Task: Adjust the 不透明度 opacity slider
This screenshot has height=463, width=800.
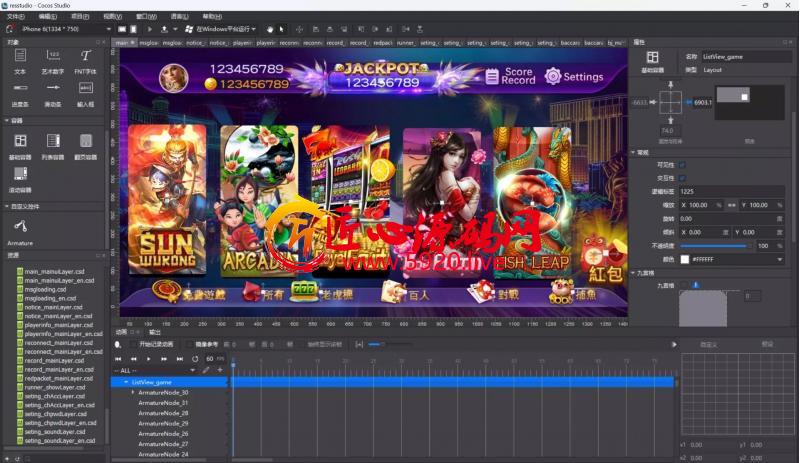Action: tap(714, 246)
